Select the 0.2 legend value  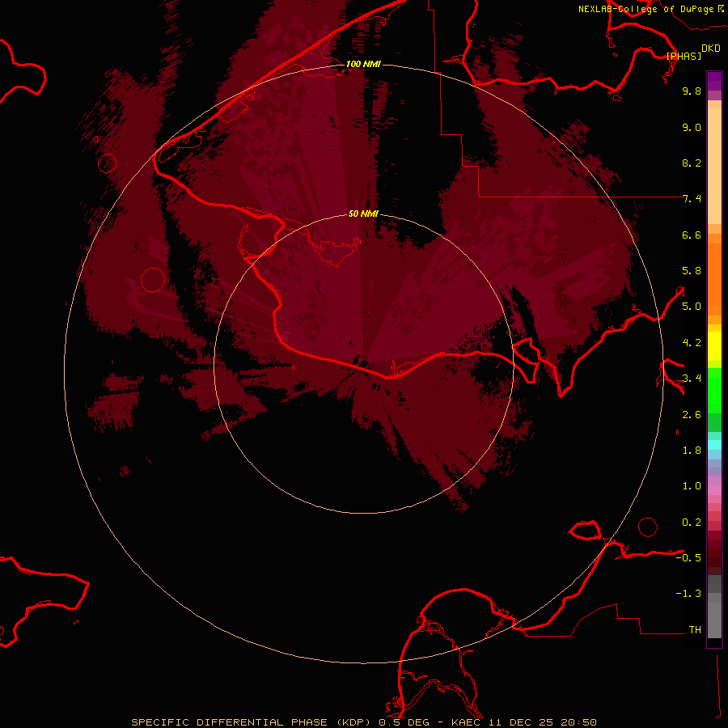coord(692,523)
